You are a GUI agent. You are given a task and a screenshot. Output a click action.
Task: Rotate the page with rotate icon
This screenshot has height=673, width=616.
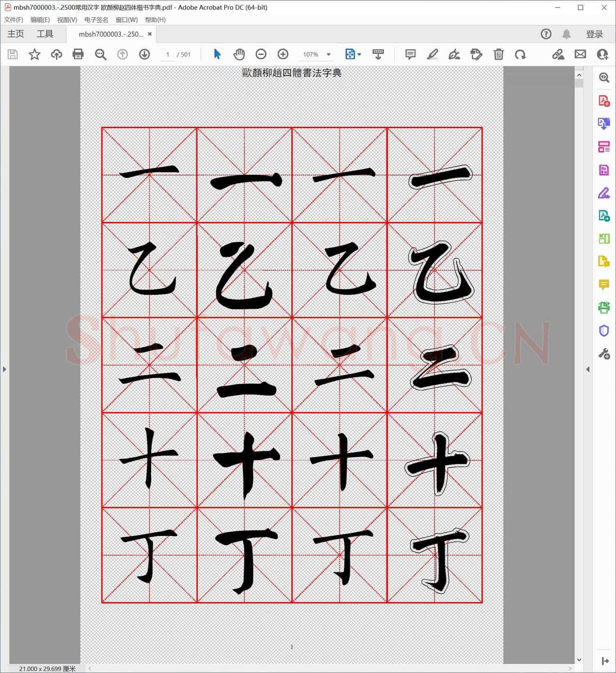(x=520, y=54)
